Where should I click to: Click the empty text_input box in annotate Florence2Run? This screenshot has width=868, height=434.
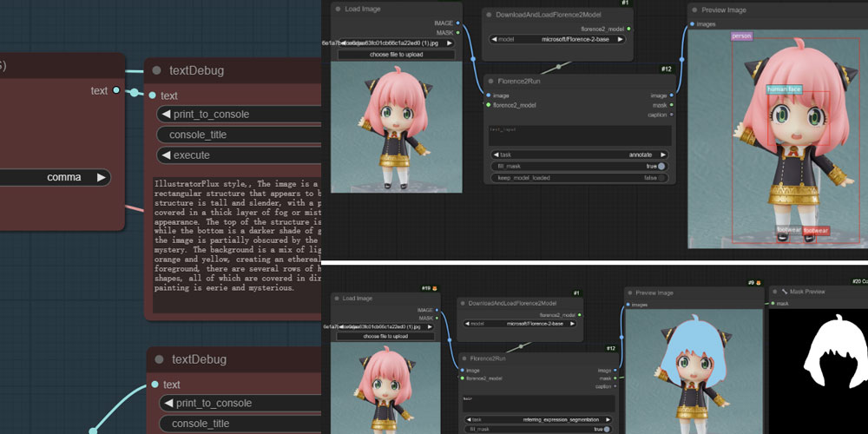(x=580, y=135)
